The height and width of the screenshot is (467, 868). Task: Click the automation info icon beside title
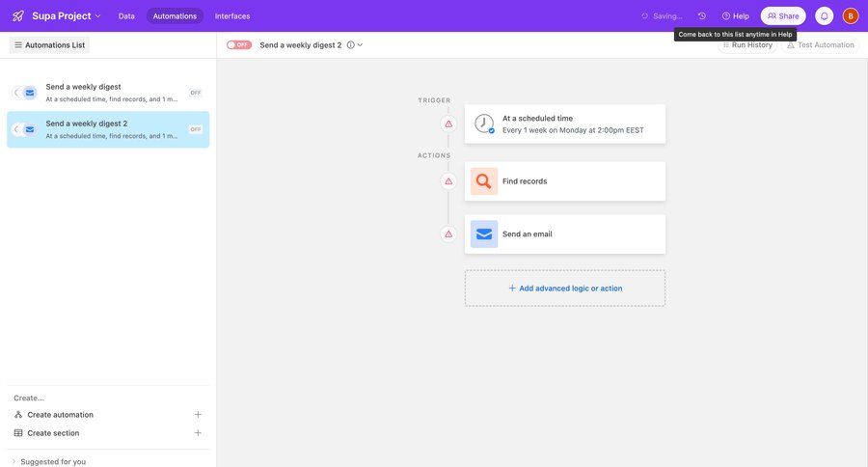coord(350,45)
